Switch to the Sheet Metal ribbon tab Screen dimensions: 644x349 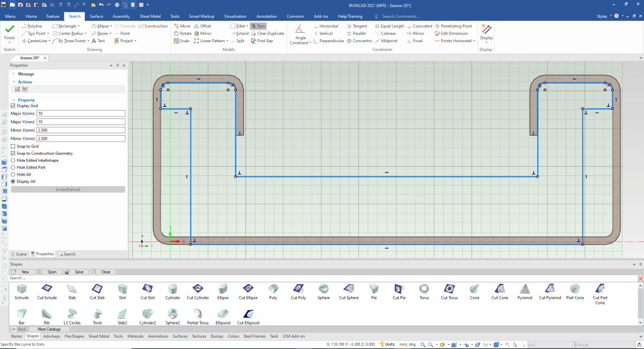(149, 16)
